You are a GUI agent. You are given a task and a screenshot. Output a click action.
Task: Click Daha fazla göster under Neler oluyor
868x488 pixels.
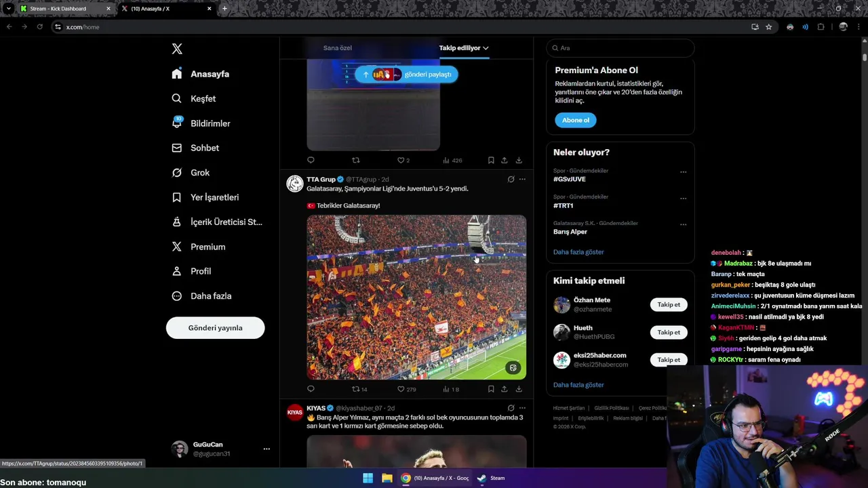click(578, 252)
